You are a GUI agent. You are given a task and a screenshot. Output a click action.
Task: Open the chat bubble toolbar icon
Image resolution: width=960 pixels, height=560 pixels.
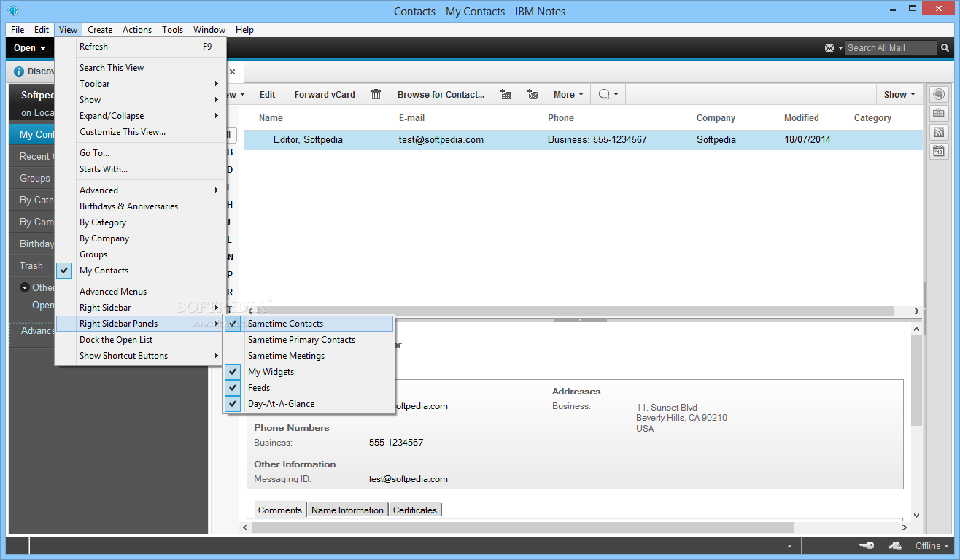608,94
